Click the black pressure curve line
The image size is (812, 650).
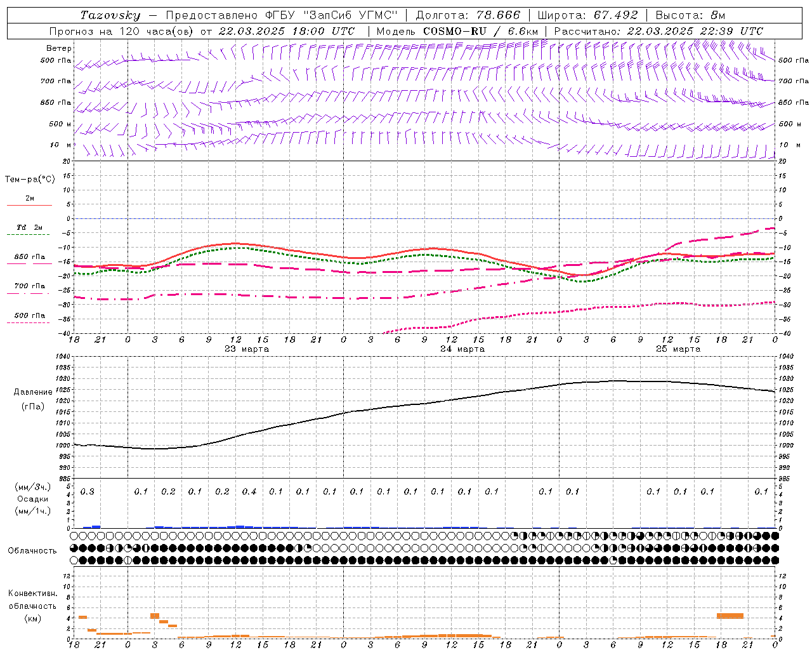point(424,404)
